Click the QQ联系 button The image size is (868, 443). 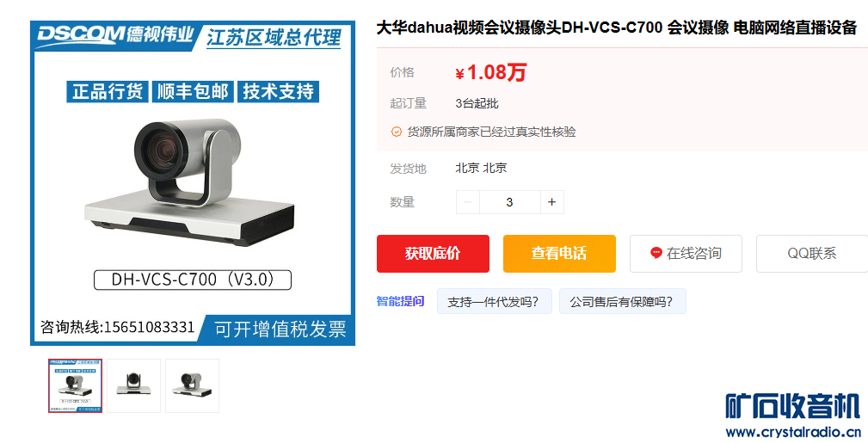point(812,254)
